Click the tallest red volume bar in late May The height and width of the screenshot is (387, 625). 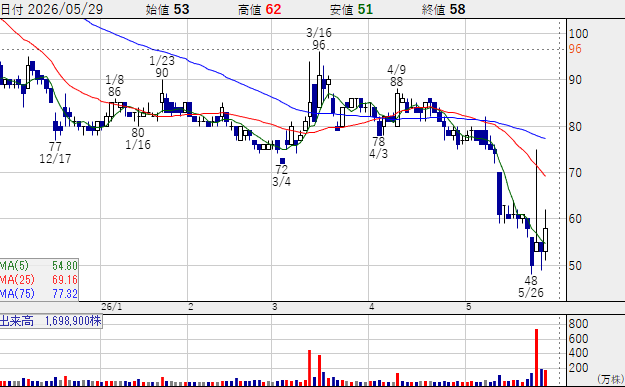pyautogui.click(x=537, y=357)
